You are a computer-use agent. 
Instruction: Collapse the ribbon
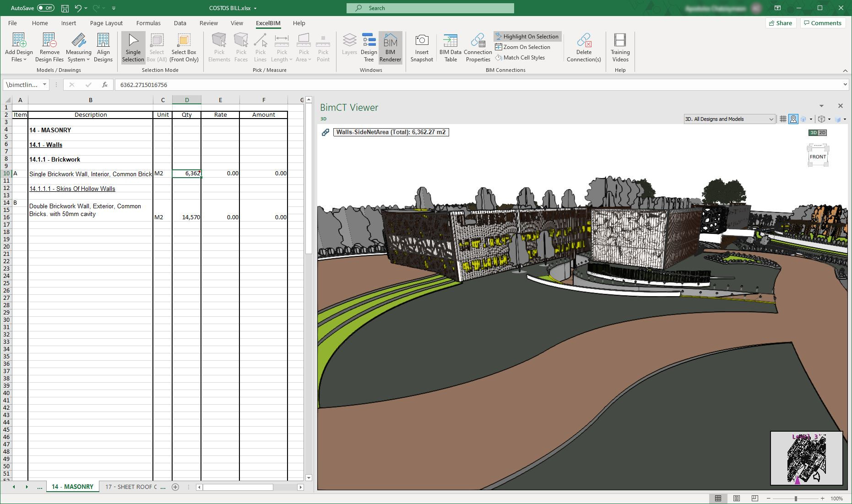[845, 70]
